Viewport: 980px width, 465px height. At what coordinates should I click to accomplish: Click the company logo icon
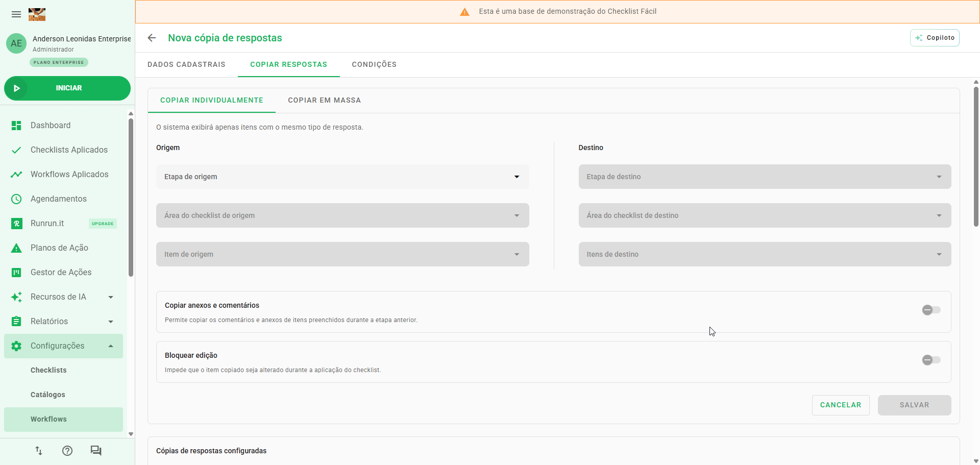37,14
